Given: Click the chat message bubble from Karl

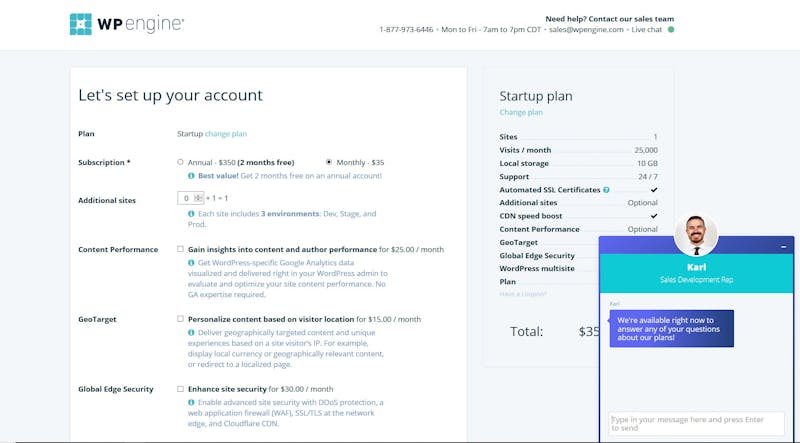Looking at the screenshot, I should click(x=671, y=329).
